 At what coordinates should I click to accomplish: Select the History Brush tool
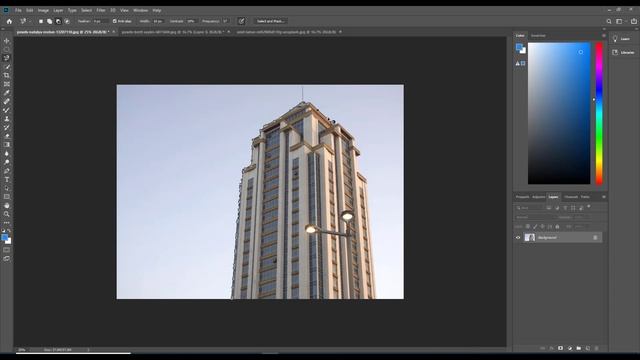[7, 127]
